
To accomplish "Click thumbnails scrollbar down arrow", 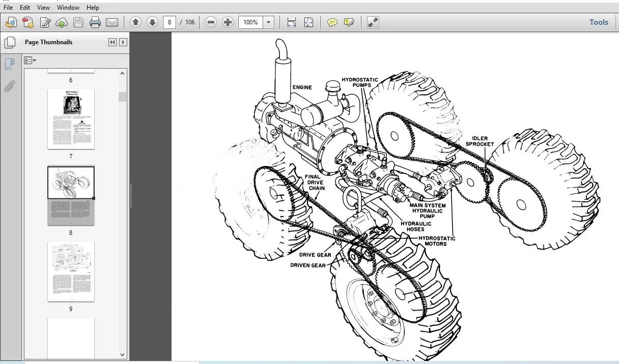I will coord(123,355).
